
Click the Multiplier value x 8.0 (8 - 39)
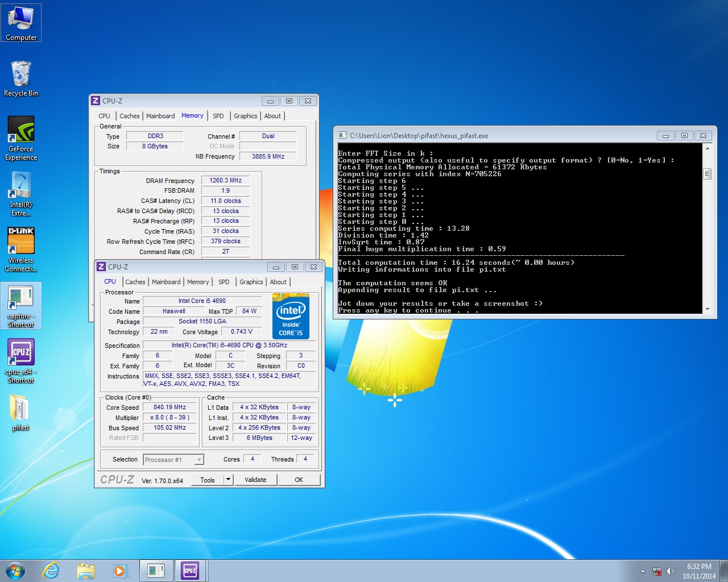[169, 417]
